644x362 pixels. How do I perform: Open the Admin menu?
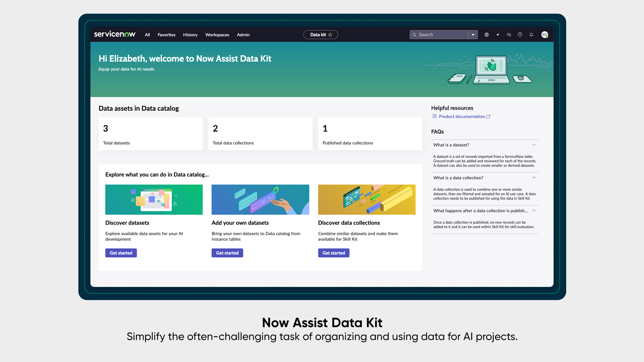(243, 35)
